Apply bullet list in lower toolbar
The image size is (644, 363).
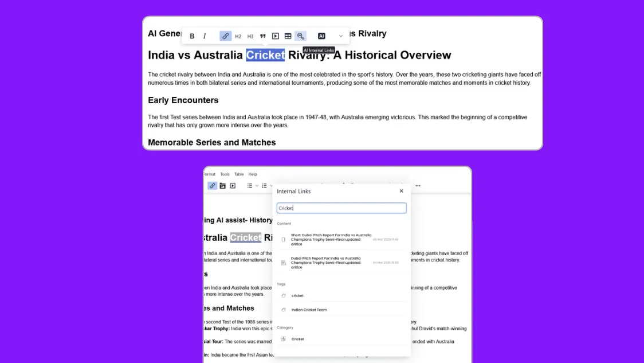click(249, 186)
